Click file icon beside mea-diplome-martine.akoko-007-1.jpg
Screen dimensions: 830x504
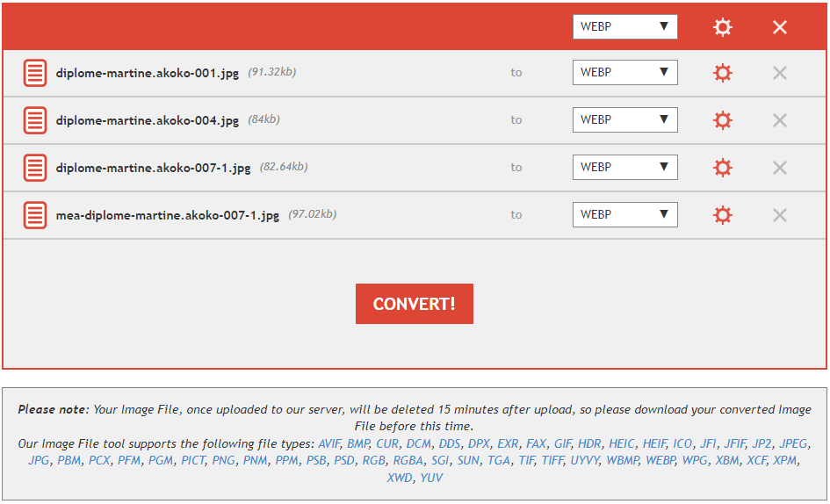[35, 215]
